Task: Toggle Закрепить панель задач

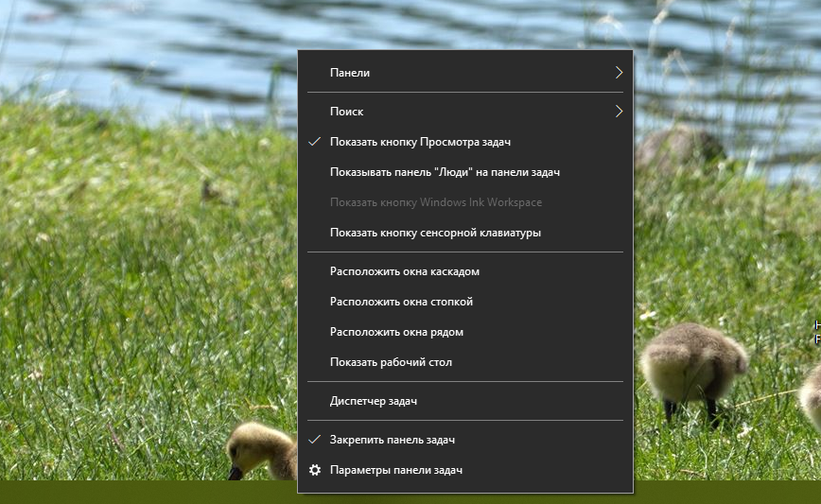Action: (x=465, y=440)
